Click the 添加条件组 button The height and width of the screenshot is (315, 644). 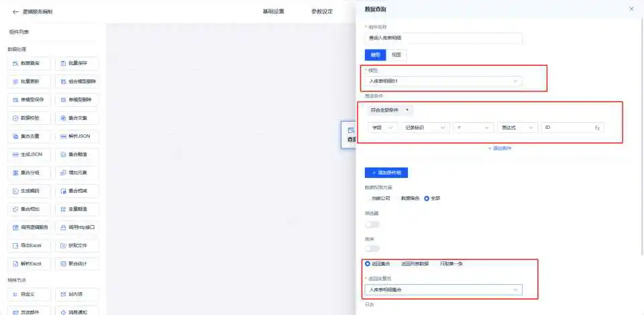click(386, 173)
